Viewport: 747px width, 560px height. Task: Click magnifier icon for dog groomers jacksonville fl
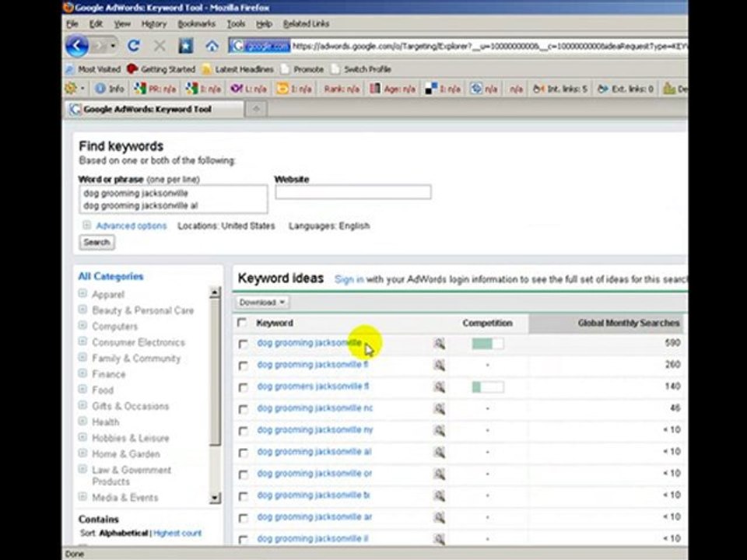point(439,387)
